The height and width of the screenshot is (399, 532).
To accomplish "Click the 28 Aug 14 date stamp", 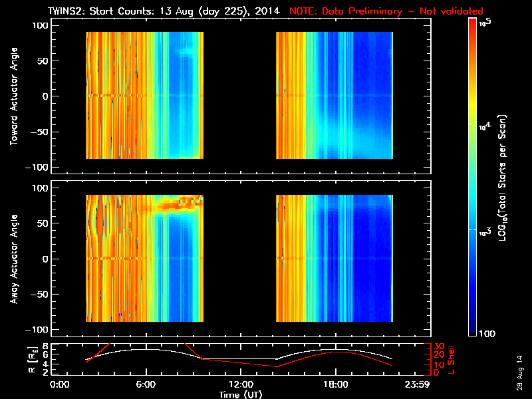I will pos(521,373).
